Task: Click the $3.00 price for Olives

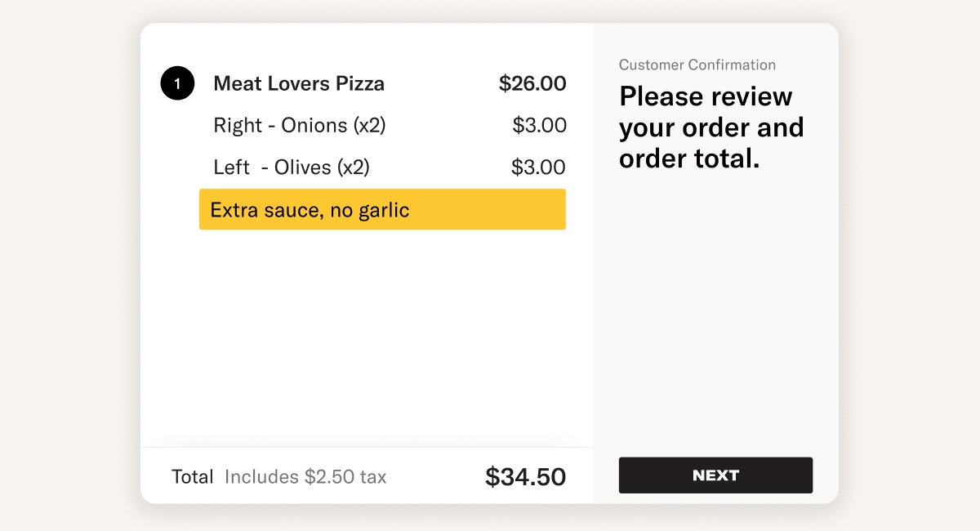Action: pos(538,167)
